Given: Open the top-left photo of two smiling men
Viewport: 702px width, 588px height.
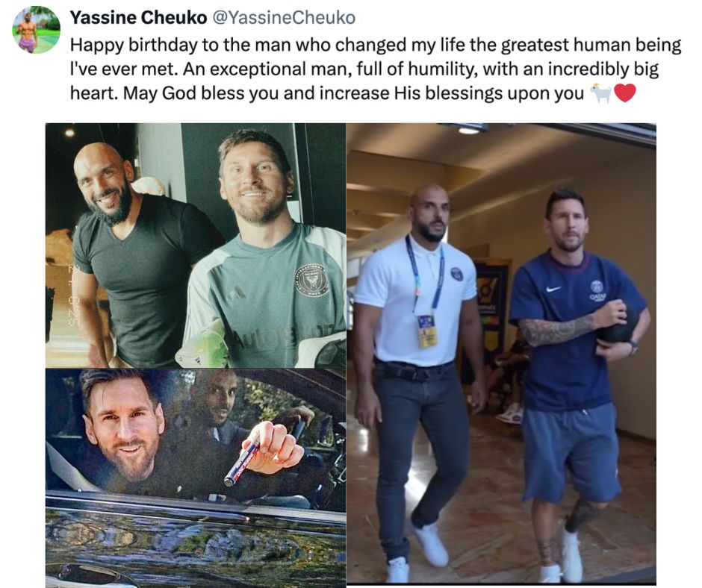Looking at the screenshot, I should [x=196, y=245].
